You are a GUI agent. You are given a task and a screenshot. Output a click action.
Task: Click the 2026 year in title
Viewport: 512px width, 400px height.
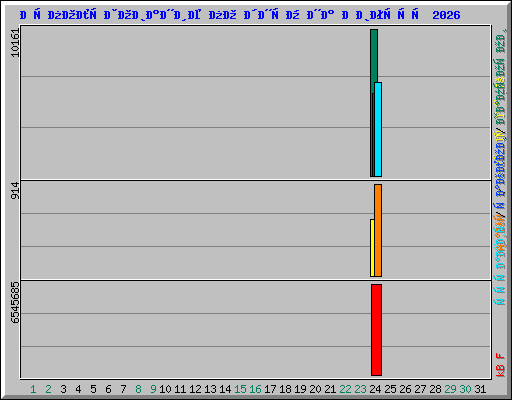[x=446, y=15]
